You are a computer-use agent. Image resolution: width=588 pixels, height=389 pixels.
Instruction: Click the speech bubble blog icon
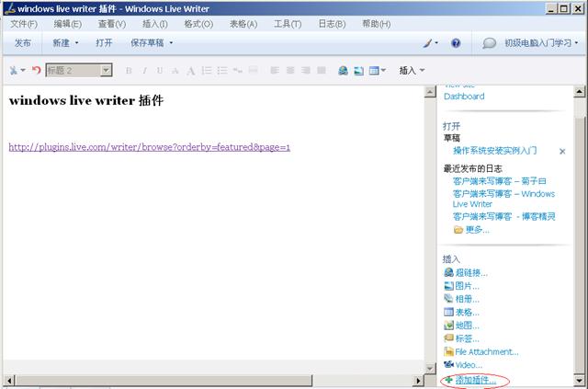click(x=489, y=43)
